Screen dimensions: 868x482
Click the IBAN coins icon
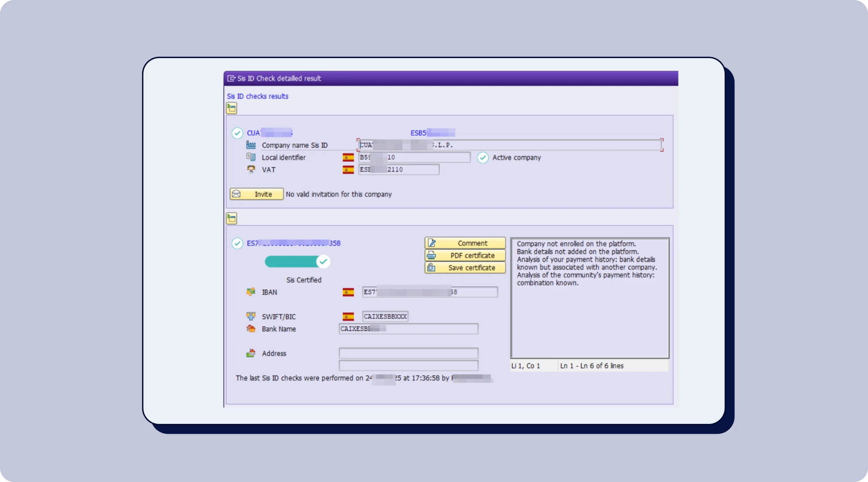coord(251,292)
